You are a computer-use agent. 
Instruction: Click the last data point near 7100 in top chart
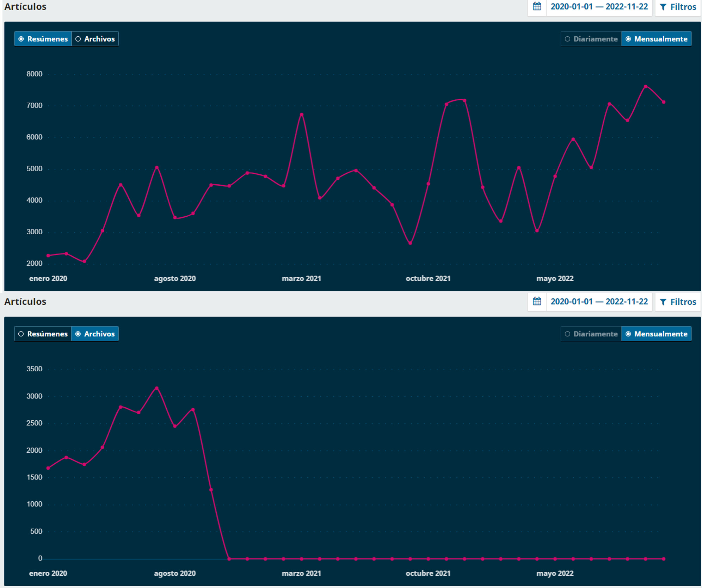coord(664,102)
